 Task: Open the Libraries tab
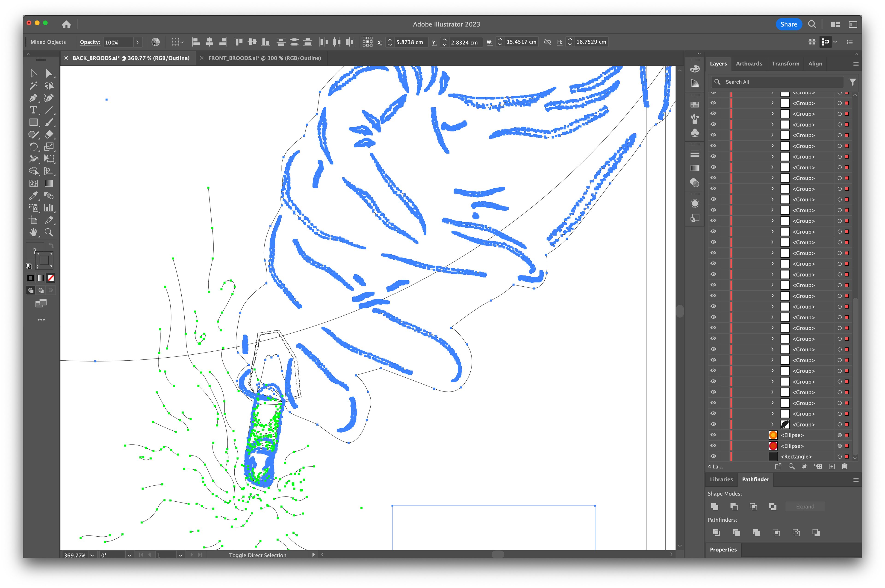coord(721,479)
